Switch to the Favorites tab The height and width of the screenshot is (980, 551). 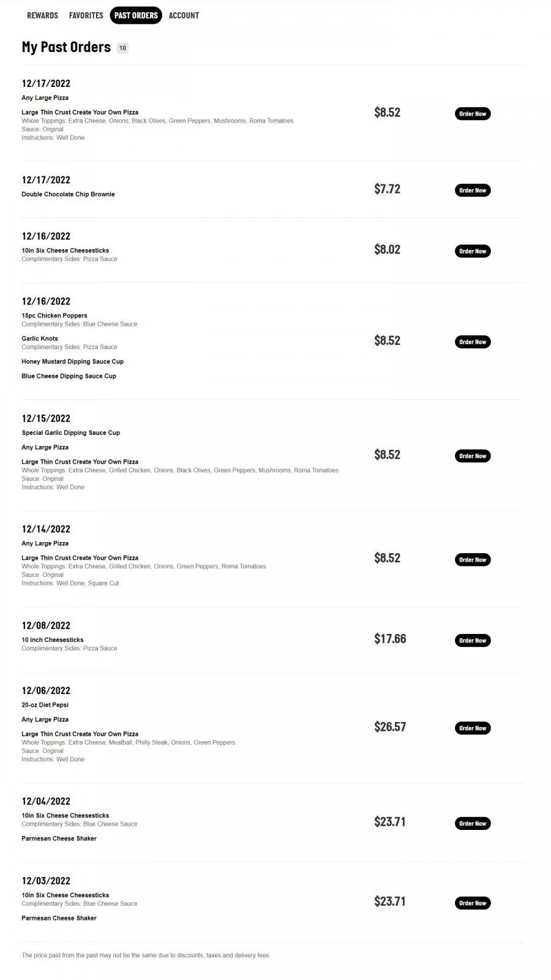click(x=86, y=15)
